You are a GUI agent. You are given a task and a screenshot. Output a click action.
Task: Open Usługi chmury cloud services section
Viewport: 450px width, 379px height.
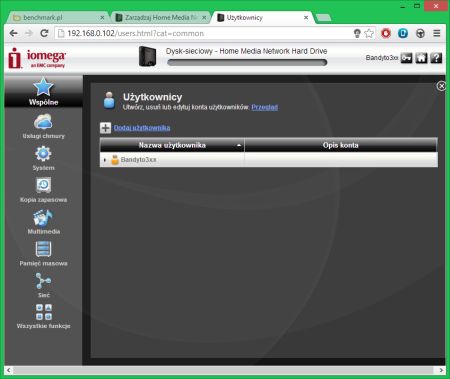click(43, 126)
